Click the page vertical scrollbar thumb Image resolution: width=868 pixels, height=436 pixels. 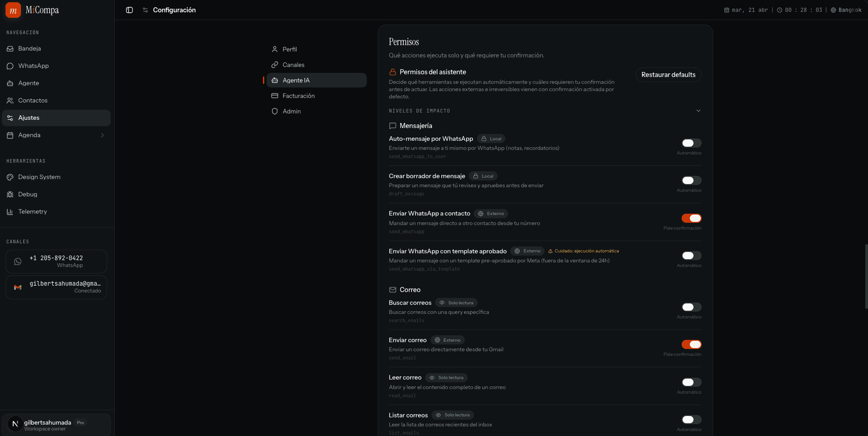click(866, 277)
